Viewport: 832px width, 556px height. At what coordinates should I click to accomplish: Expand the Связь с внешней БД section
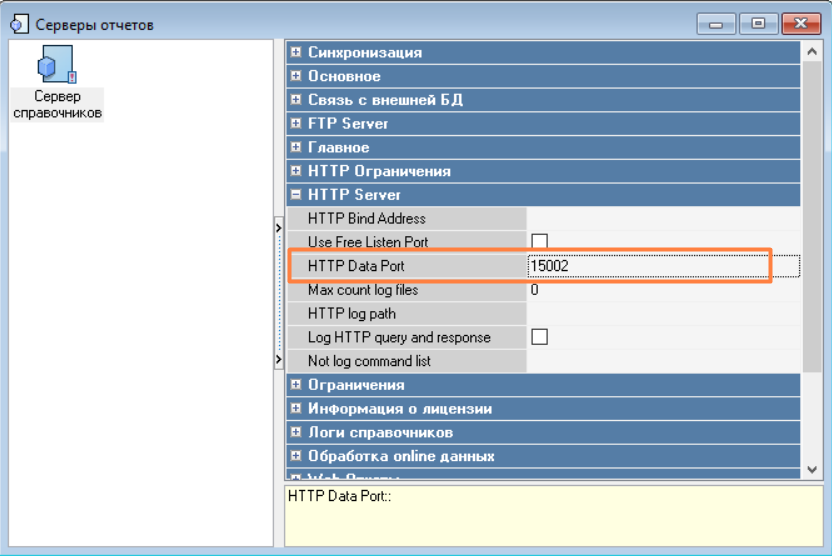pyautogui.click(x=296, y=100)
